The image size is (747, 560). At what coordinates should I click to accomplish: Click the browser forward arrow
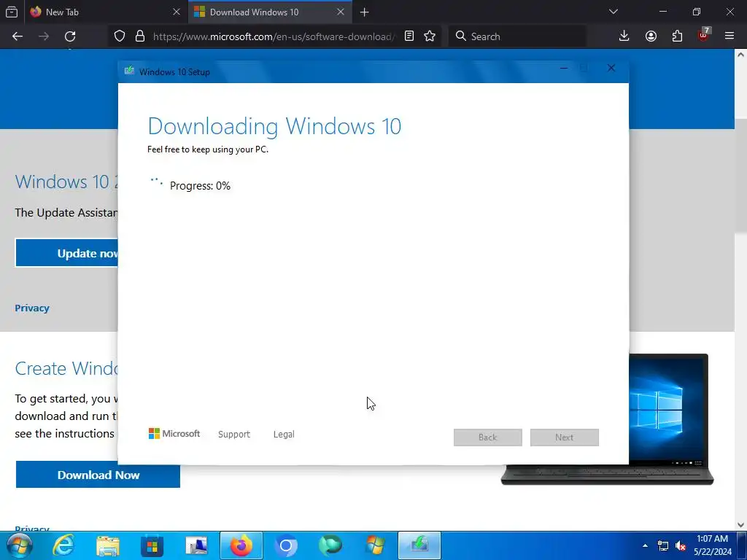click(x=43, y=36)
